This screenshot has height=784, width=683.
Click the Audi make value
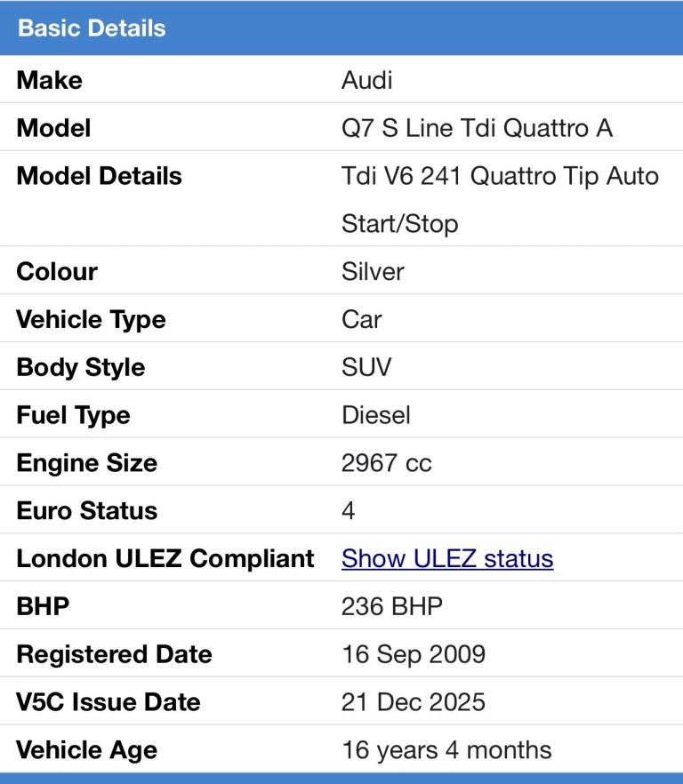366,80
